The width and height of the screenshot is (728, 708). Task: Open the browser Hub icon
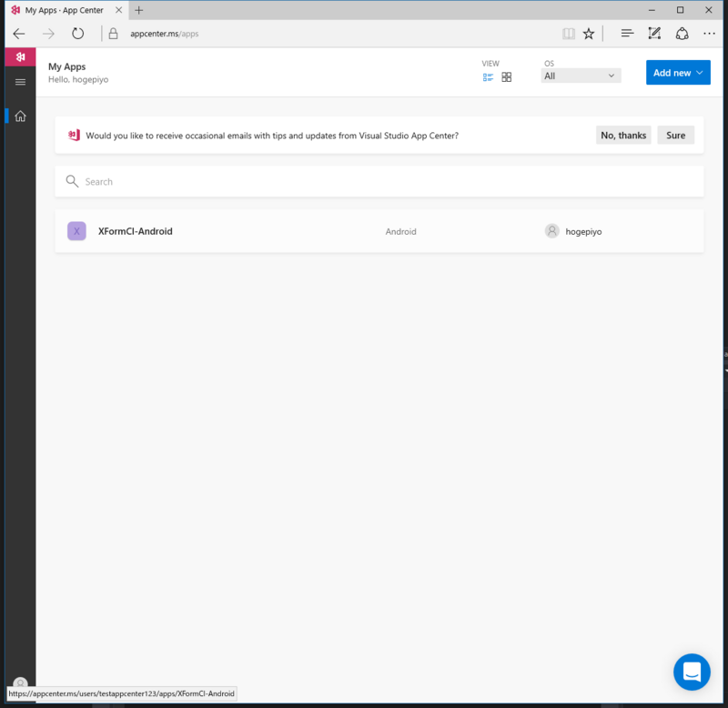point(627,33)
